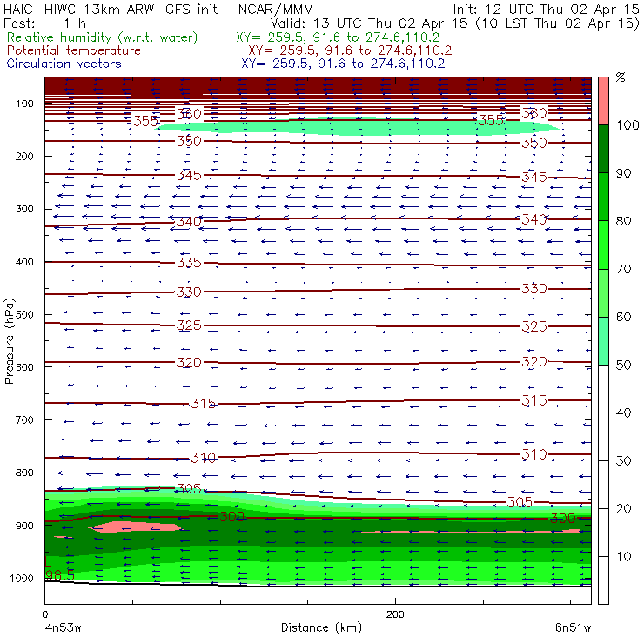Click the dark green 90–100% colorbar segment
Viewport: 644px width, 644px height.
pos(603,149)
